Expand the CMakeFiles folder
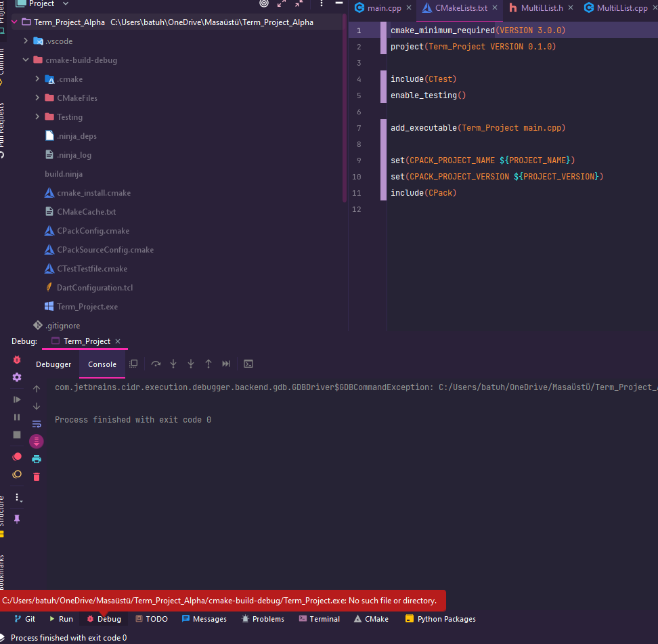This screenshot has width=658, height=644. click(37, 98)
